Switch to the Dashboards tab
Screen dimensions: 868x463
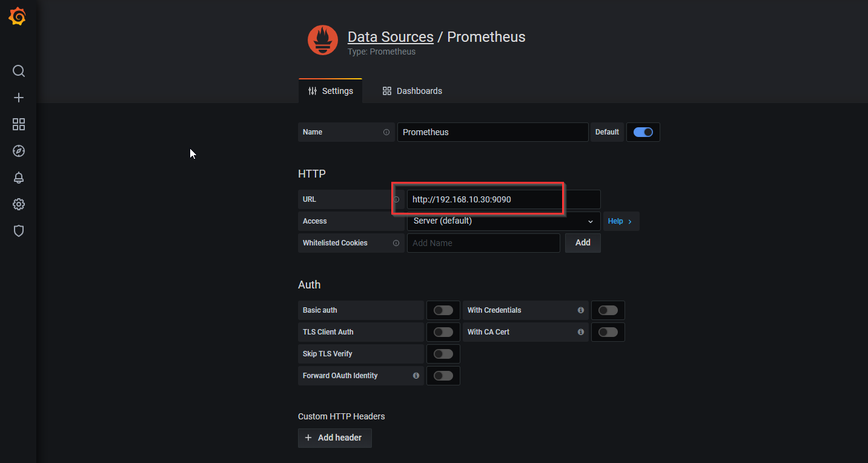tap(412, 91)
